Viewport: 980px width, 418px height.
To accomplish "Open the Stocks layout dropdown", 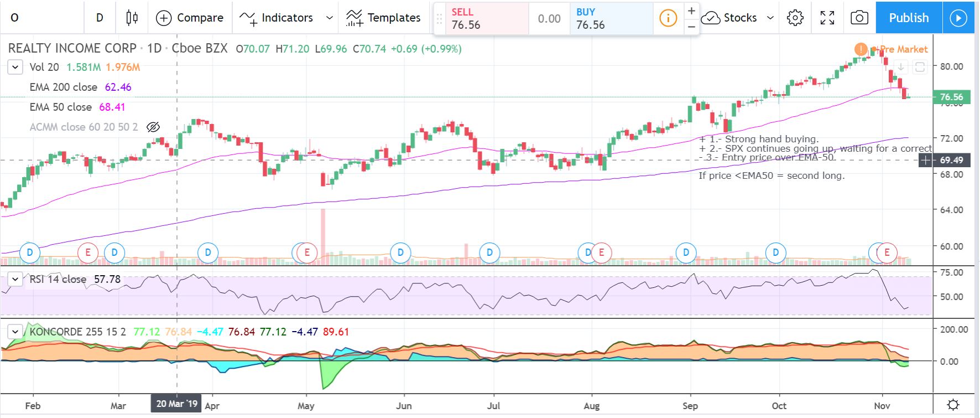I will 737,18.
